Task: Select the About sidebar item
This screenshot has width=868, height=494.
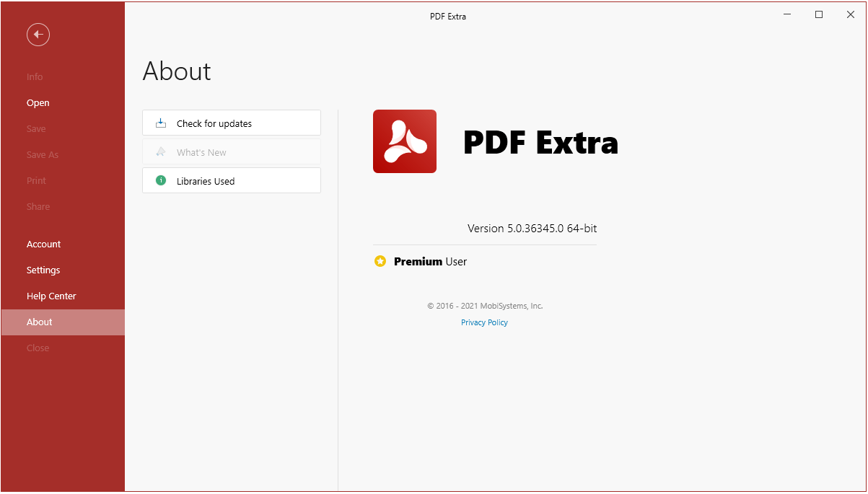Action: (63, 322)
